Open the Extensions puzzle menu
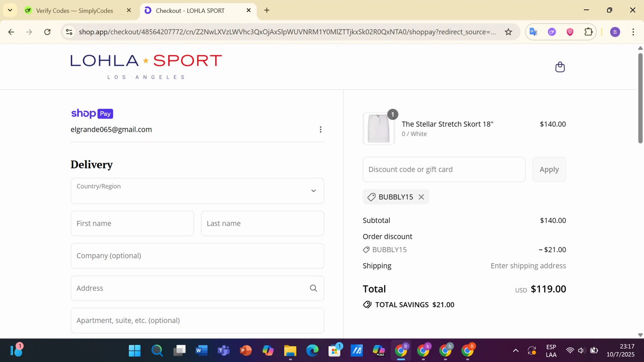644x362 pixels. pos(589,32)
